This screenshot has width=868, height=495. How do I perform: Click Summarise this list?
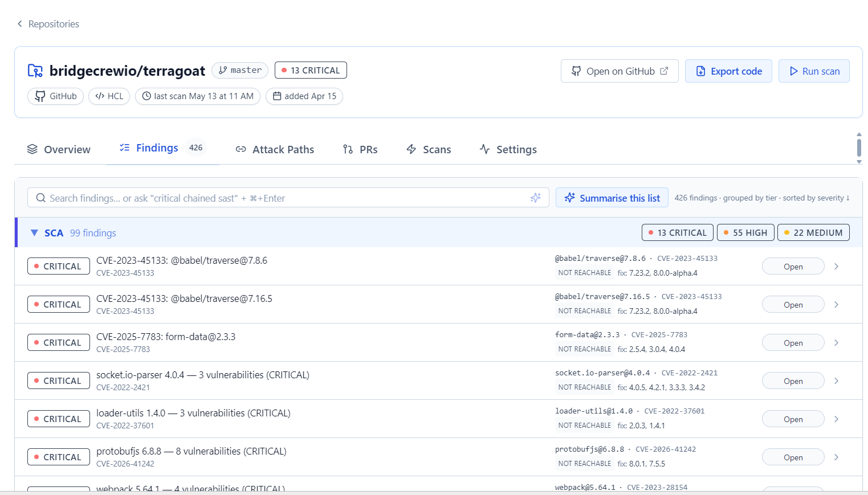[612, 198]
